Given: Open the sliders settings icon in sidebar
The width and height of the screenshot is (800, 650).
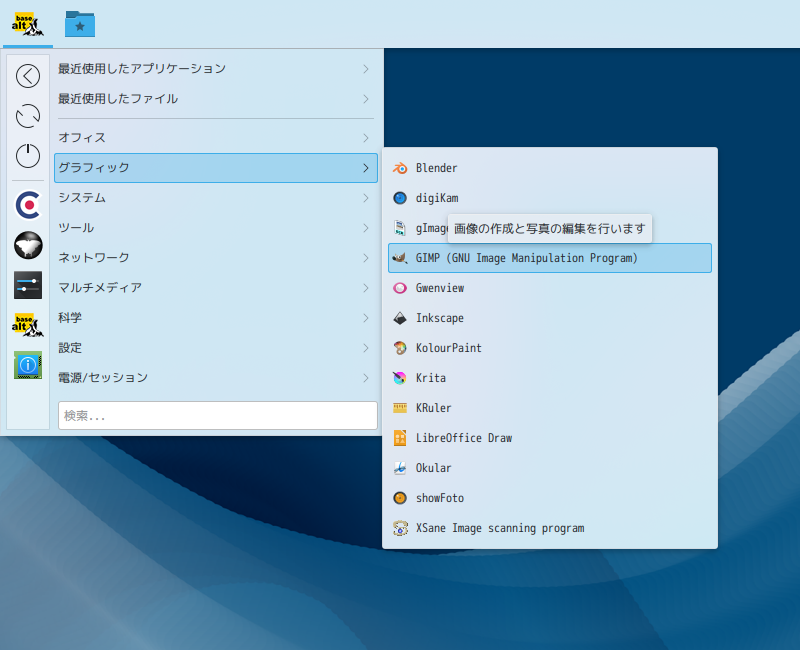Looking at the screenshot, I should click(x=28, y=285).
